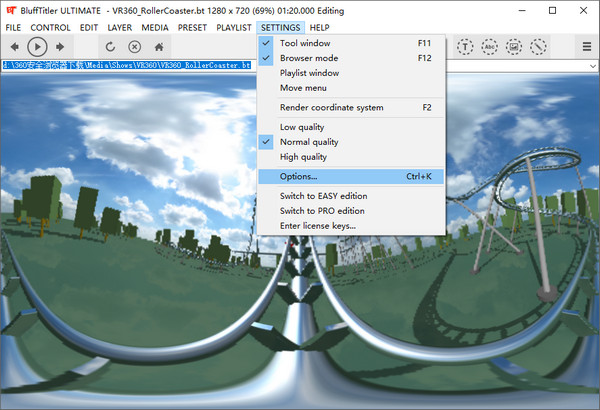
Task: Toggle Render coordinate system
Action: coord(351,107)
